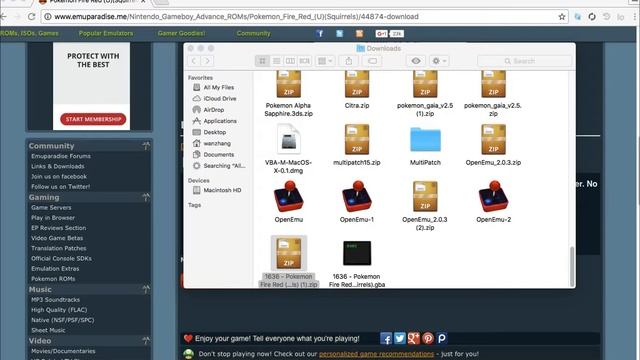Select pokemon_gaia_v2.5 (1).zip file icon
Image resolution: width=640 pixels, height=360 pixels.
(425, 84)
